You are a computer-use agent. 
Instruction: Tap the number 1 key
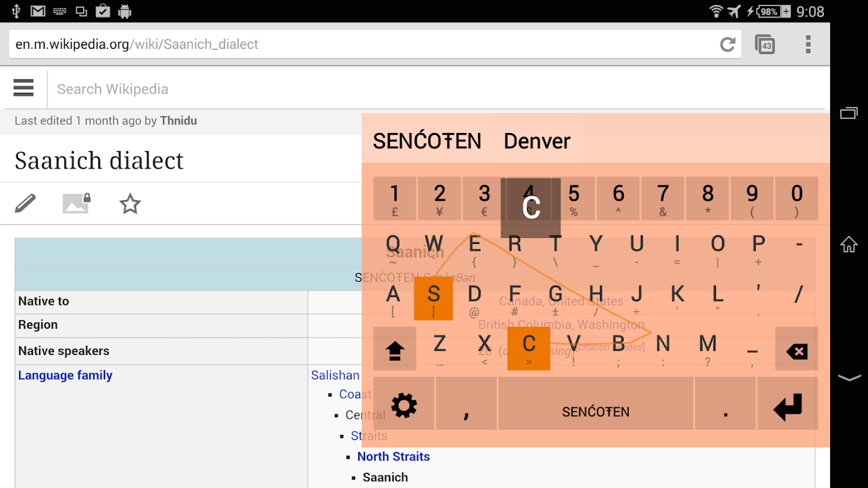coord(395,199)
